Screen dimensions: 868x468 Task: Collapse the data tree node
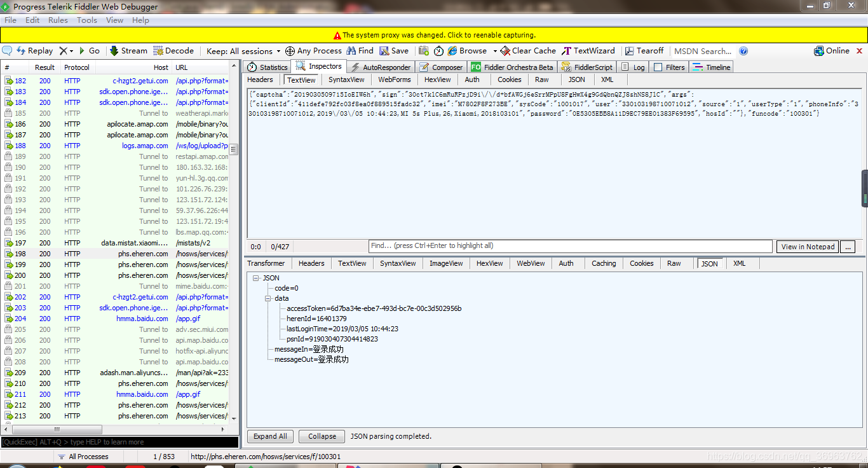268,298
